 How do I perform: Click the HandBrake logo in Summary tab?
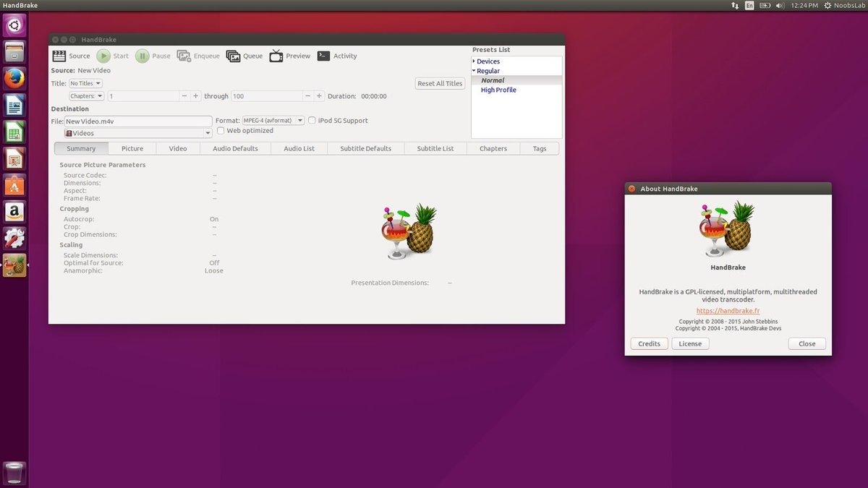[409, 231]
